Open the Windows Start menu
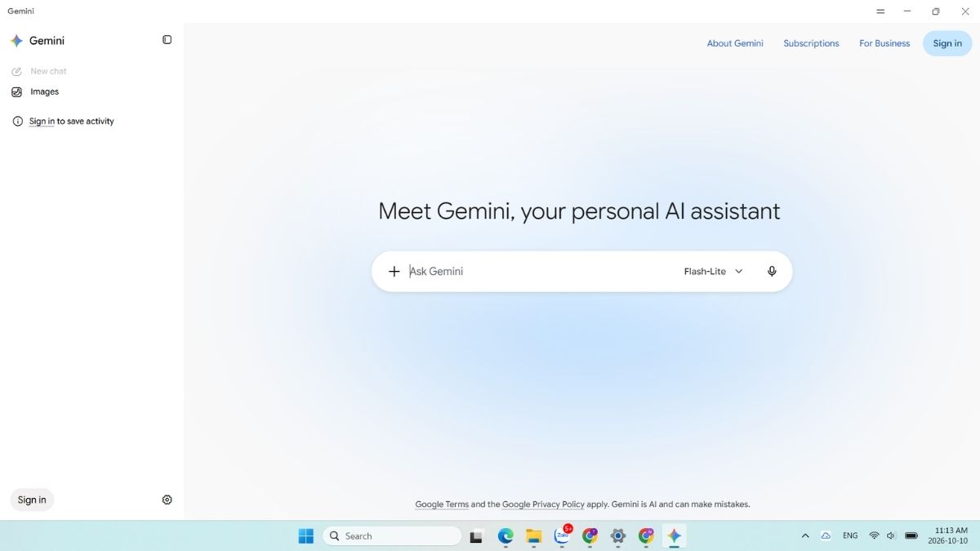The image size is (980, 551). pos(306,535)
